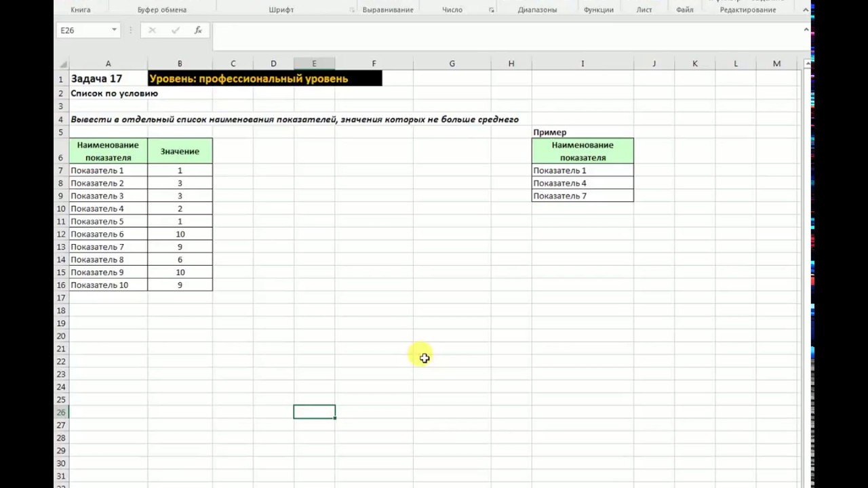868x488 pixels.
Task: Select 'Показатель 1' in column A
Action: point(108,171)
